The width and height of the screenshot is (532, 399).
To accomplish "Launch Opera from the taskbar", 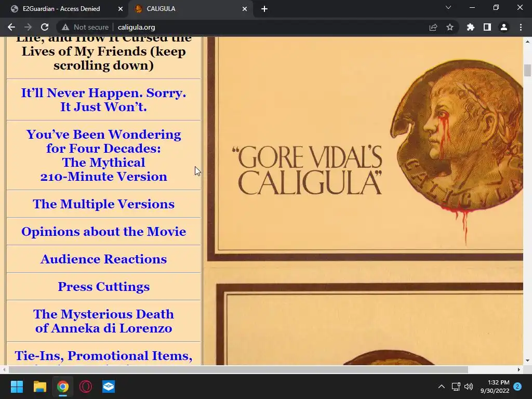I will 86,387.
